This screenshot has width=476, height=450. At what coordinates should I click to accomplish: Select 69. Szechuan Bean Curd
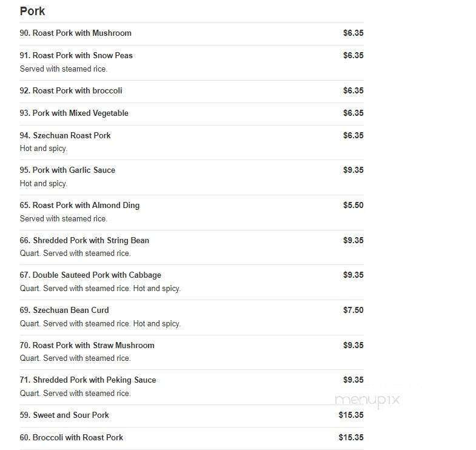(64, 311)
